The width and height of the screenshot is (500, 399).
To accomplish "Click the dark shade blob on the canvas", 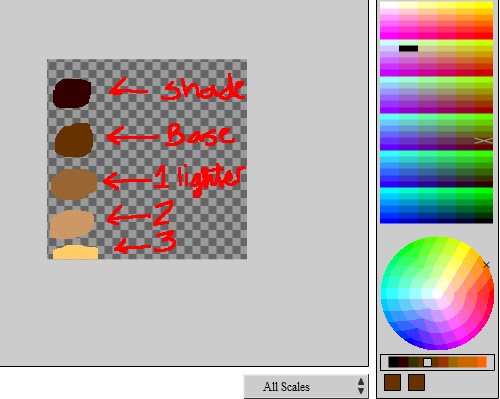I will click(x=72, y=93).
